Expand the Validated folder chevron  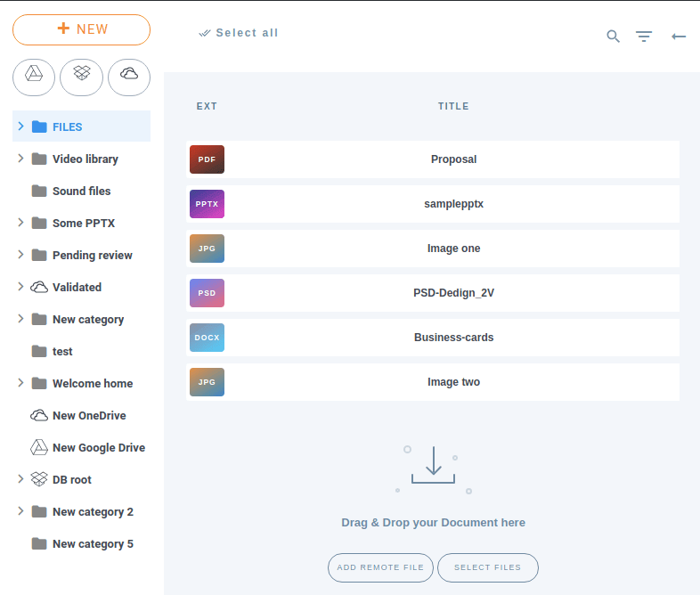coord(20,287)
